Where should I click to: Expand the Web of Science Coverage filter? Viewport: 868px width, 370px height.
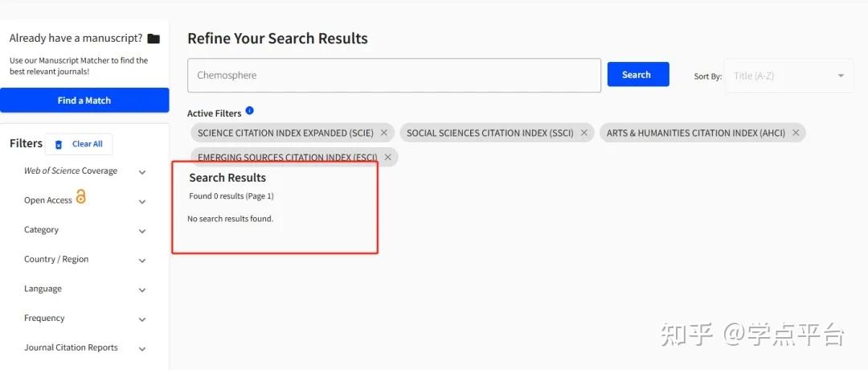142,172
